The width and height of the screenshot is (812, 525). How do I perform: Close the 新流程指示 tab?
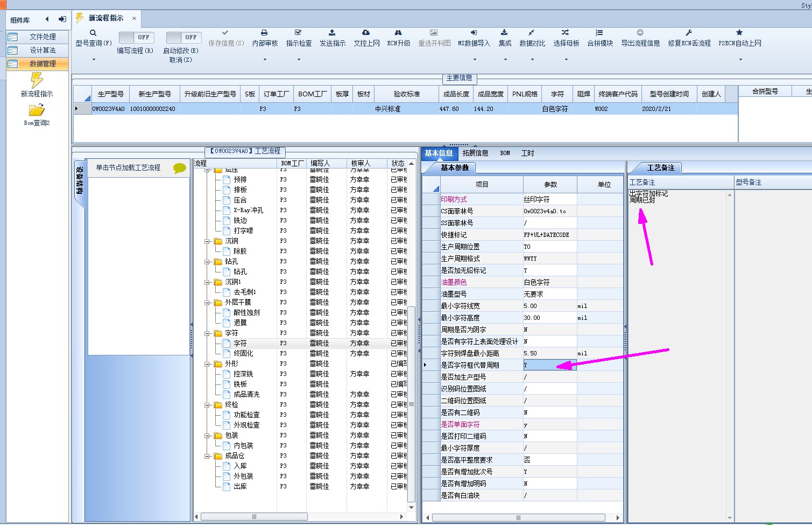134,18
